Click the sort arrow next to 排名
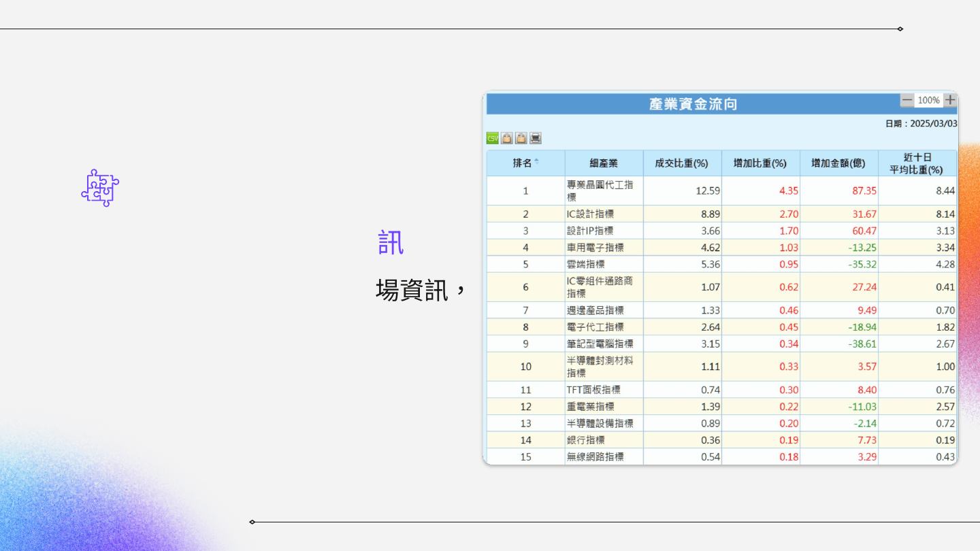This screenshot has height=551, width=980. click(x=536, y=162)
